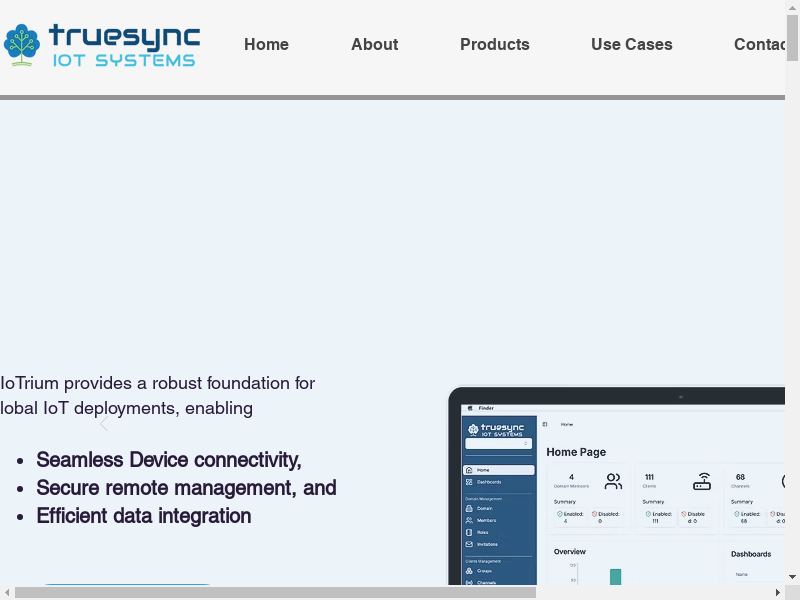The height and width of the screenshot is (600, 800).
Task: Select Dashboards in the dashboard sidebar
Action: point(499,482)
